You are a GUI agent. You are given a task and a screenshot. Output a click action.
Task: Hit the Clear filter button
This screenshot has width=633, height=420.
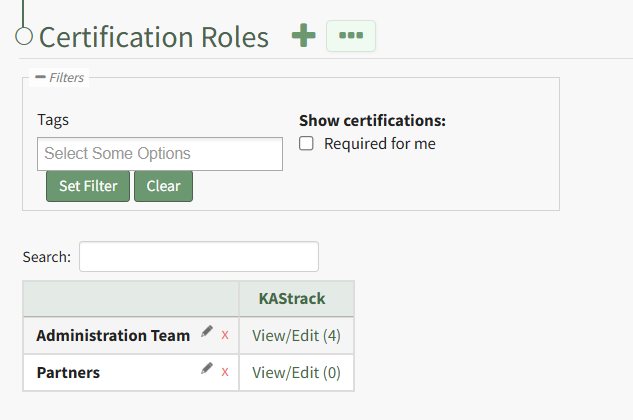point(163,186)
